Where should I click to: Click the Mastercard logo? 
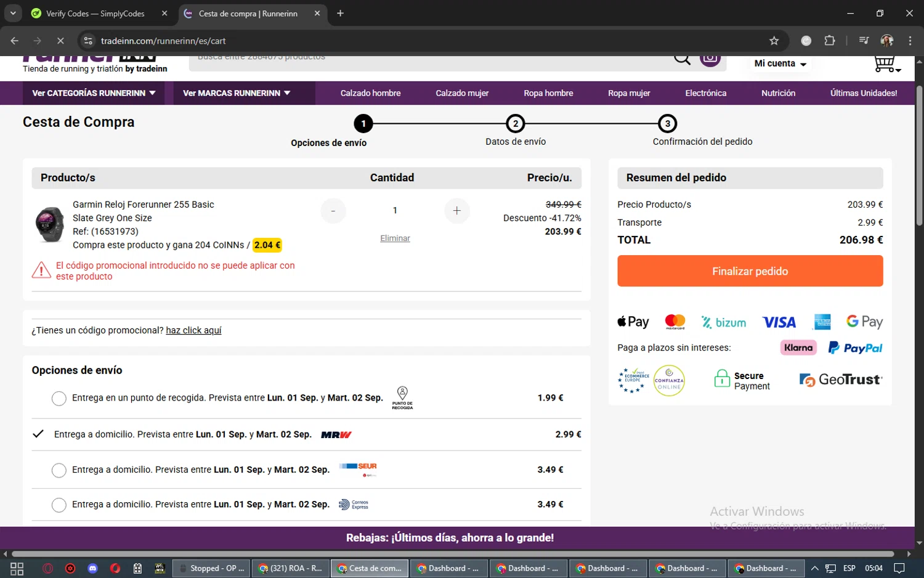[675, 322]
